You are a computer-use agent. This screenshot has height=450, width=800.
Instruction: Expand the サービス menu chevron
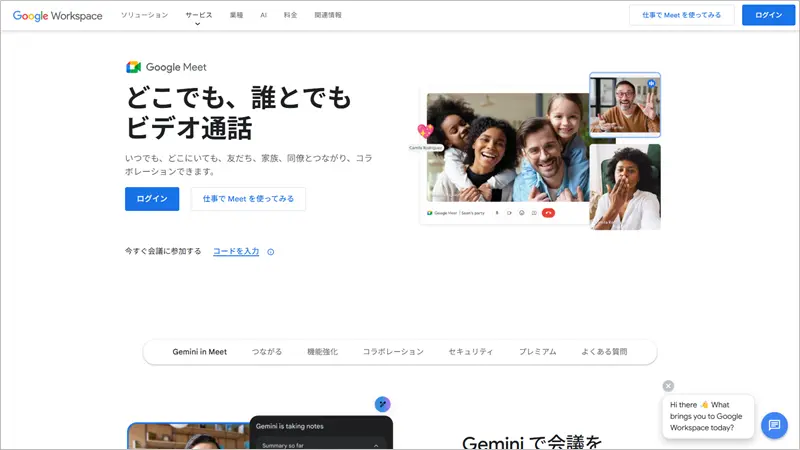click(197, 24)
